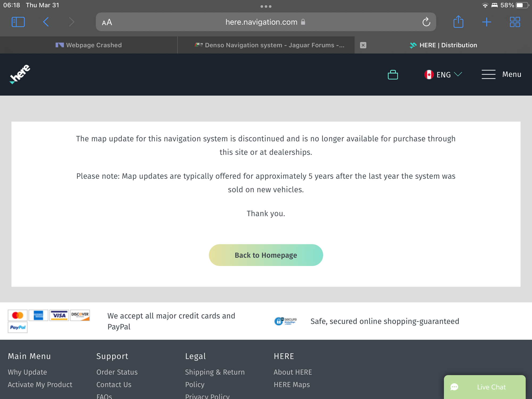Open the Live Chat widget

[484, 387]
